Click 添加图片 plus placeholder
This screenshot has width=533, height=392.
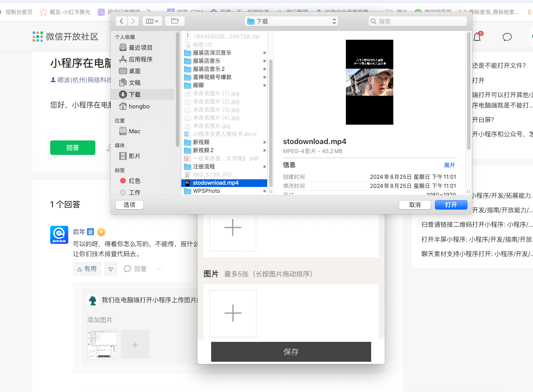coord(135,345)
